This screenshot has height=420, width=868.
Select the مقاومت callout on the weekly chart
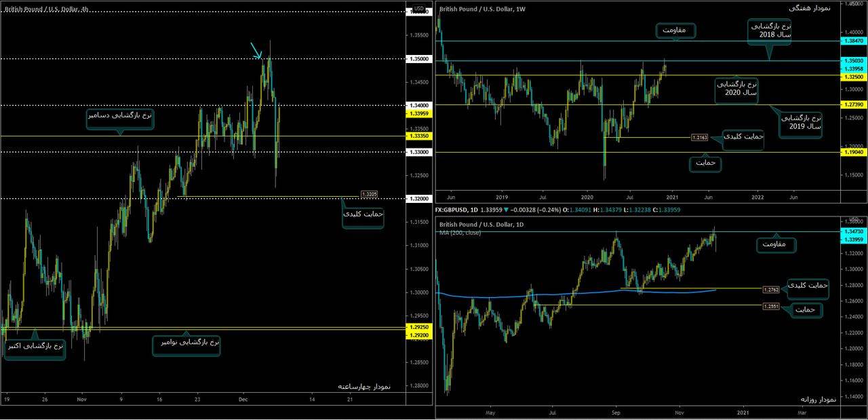[x=675, y=31]
